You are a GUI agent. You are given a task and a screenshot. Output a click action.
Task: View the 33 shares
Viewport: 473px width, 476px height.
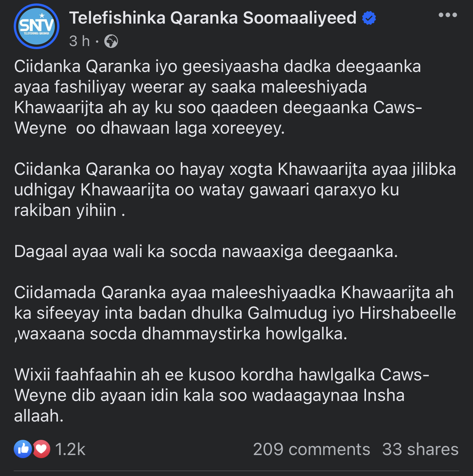coord(420,449)
